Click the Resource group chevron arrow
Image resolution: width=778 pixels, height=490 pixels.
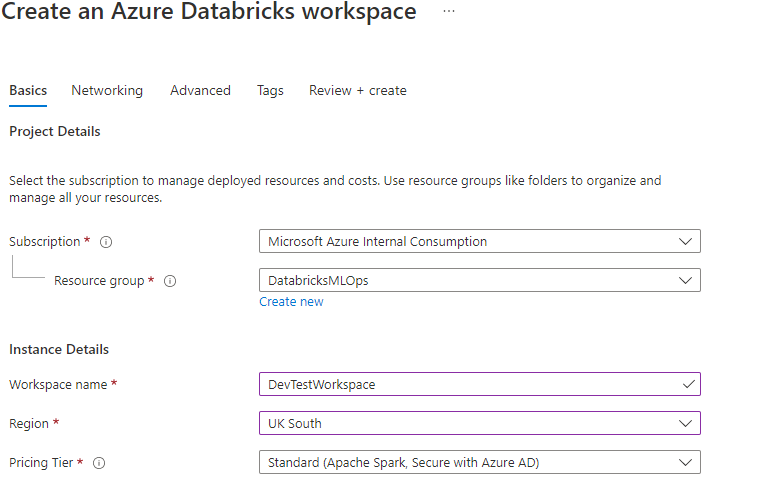pos(685,281)
